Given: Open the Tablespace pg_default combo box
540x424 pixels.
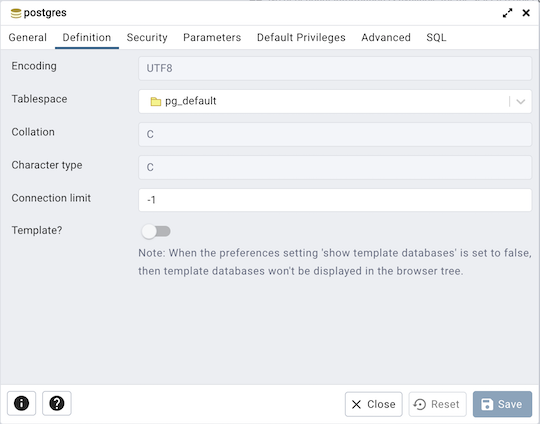Looking at the screenshot, I should (x=335, y=102).
